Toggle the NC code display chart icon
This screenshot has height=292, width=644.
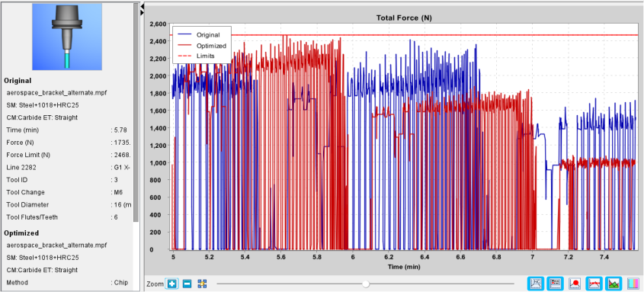(x=536, y=283)
